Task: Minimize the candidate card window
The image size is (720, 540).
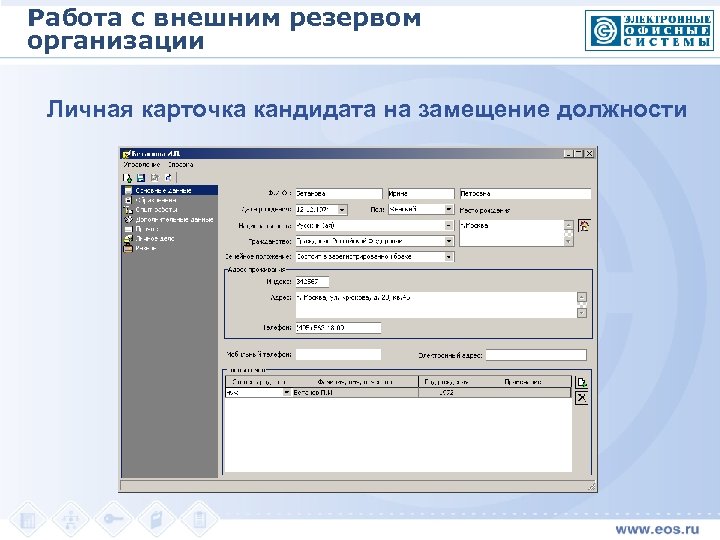Action: (568, 154)
